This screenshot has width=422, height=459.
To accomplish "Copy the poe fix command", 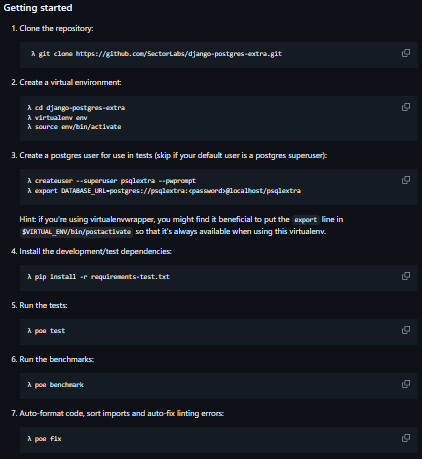I will coord(406,438).
